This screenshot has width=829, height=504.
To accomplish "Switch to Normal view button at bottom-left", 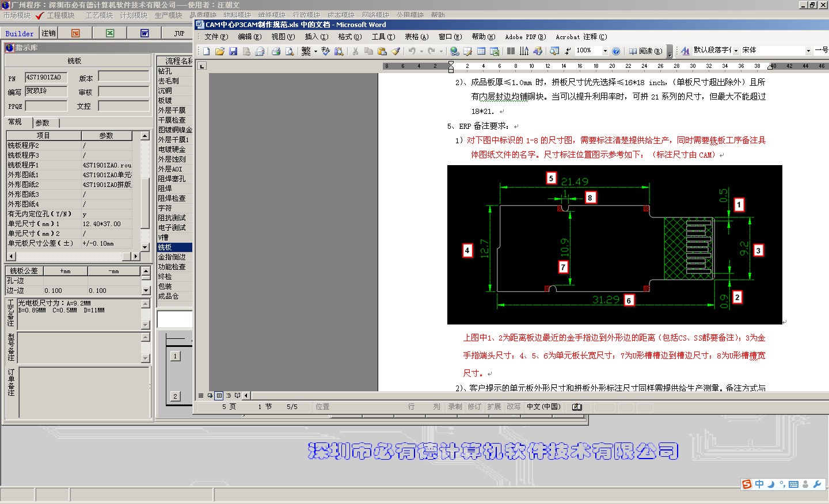I will click(201, 396).
